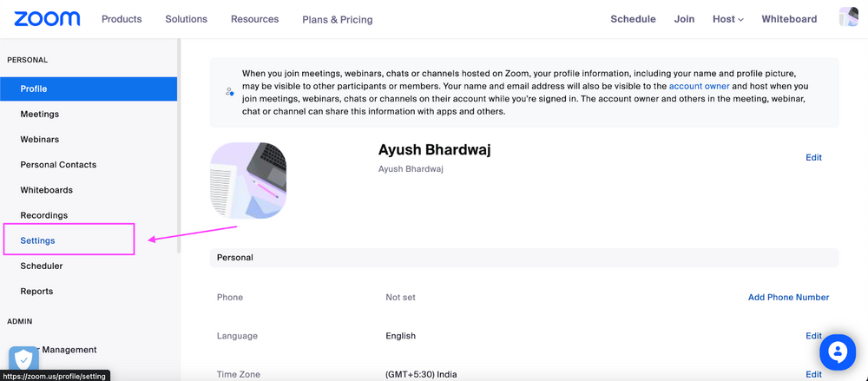Open the Solutions menu
868x381 pixels.
tap(187, 19)
